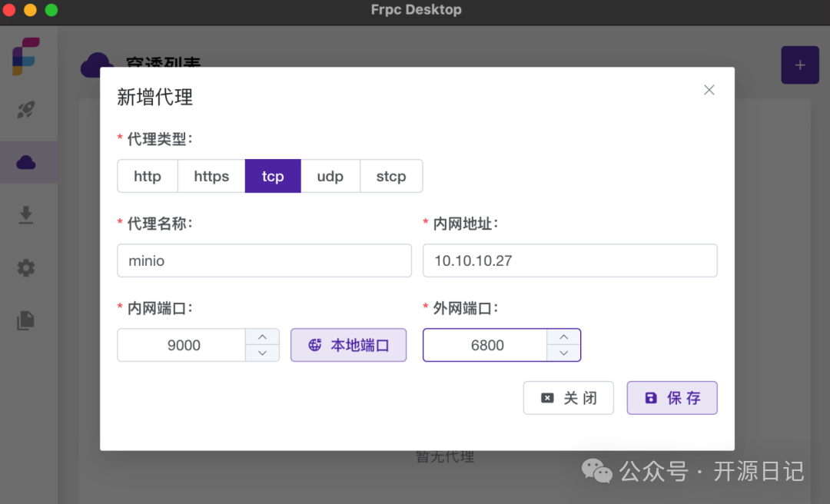Keep tcp selected in the type tabs
The width and height of the screenshot is (830, 504).
pos(273,176)
